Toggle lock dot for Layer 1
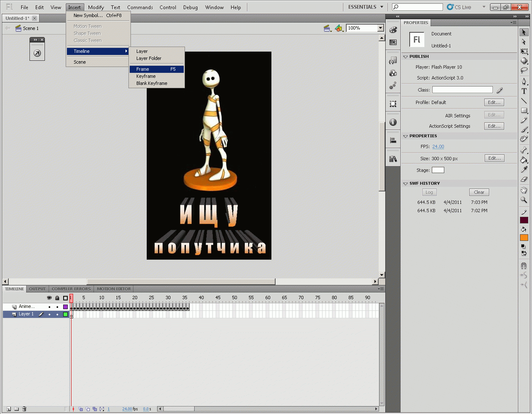Screen dimensions: 532x414 (57, 315)
